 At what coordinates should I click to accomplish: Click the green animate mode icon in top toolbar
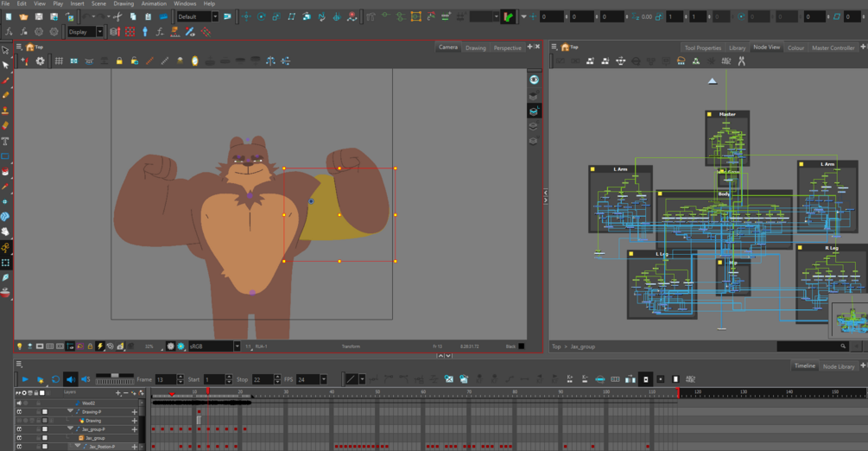click(x=508, y=16)
